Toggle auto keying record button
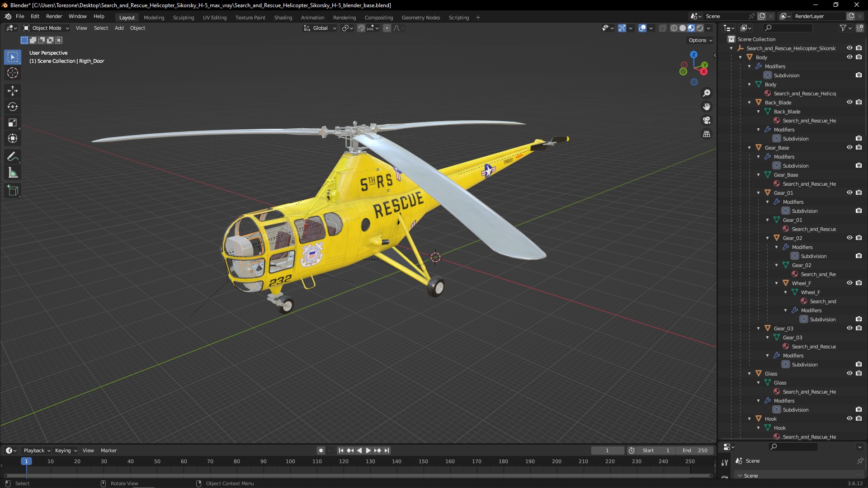 (x=321, y=450)
